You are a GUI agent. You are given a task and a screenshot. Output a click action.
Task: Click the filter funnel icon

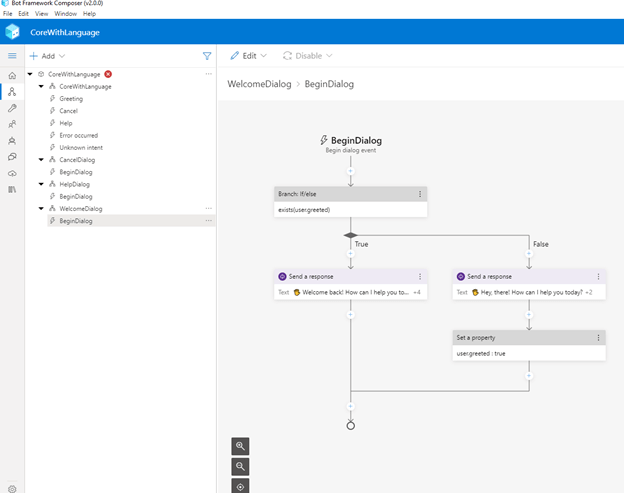pyautogui.click(x=207, y=56)
